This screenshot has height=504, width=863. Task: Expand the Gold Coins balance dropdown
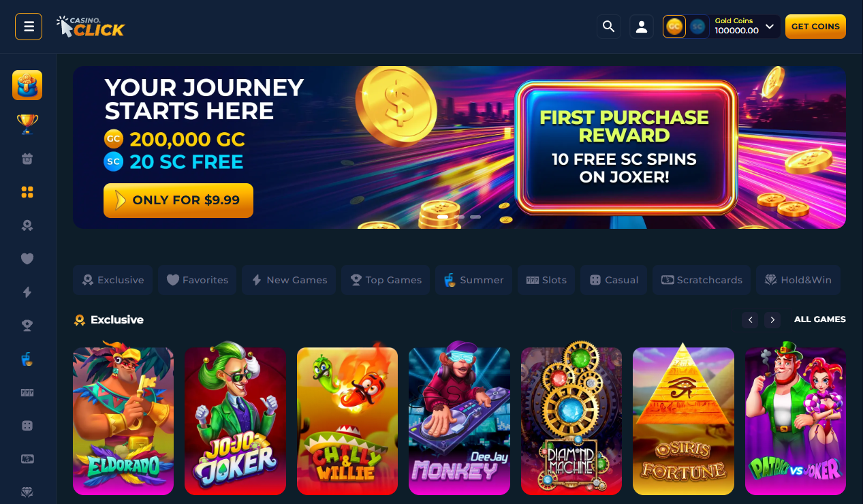770,27
